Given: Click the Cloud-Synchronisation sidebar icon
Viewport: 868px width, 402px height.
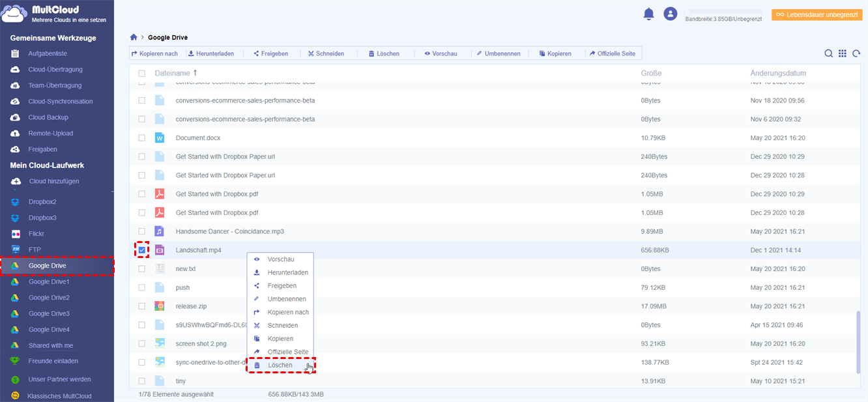Looking at the screenshot, I should tap(15, 102).
